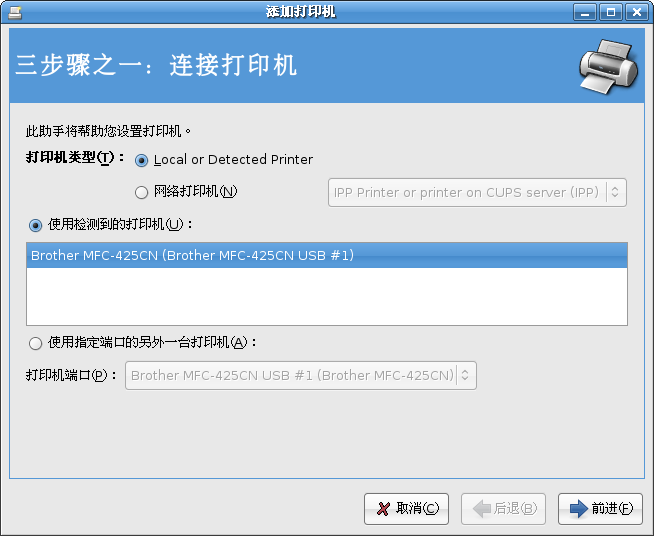The width and height of the screenshot is (654, 536).
Task: Open the IPP Printer type dropdown
Action: pyautogui.click(x=477, y=192)
